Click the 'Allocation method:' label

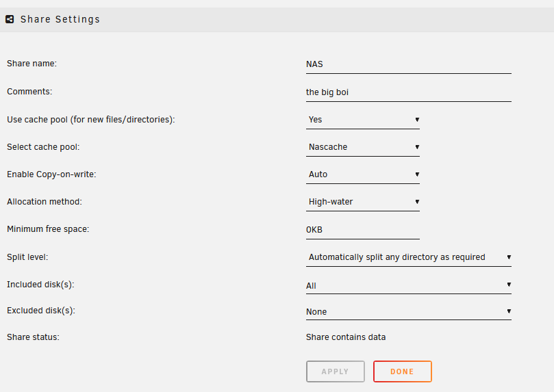(x=44, y=202)
